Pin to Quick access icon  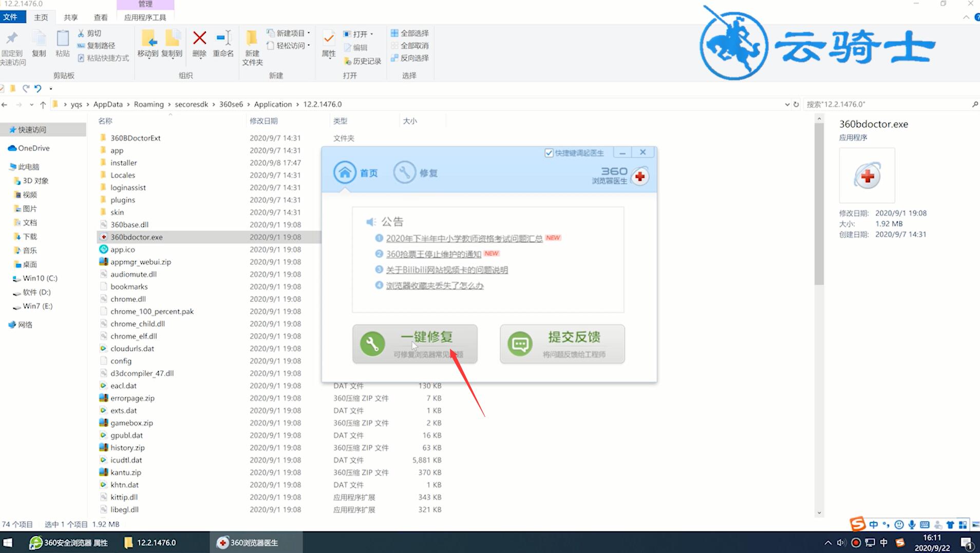tap(12, 38)
